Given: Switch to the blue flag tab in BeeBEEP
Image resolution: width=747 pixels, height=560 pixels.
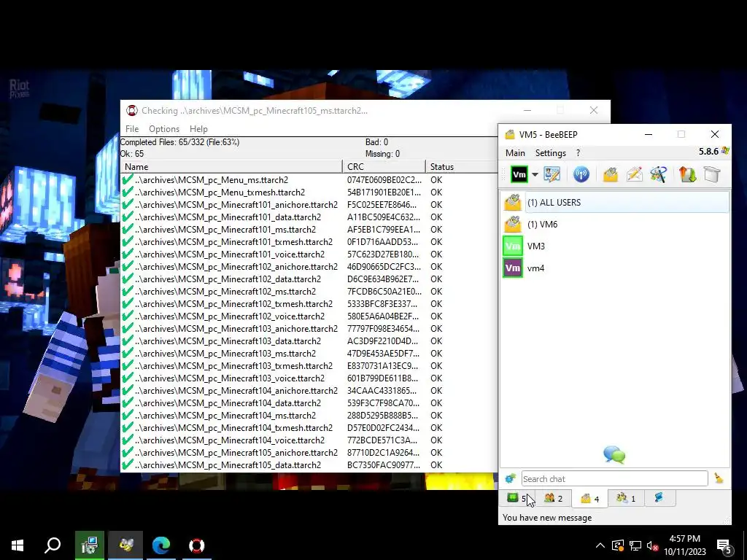Looking at the screenshot, I should click(x=659, y=498).
